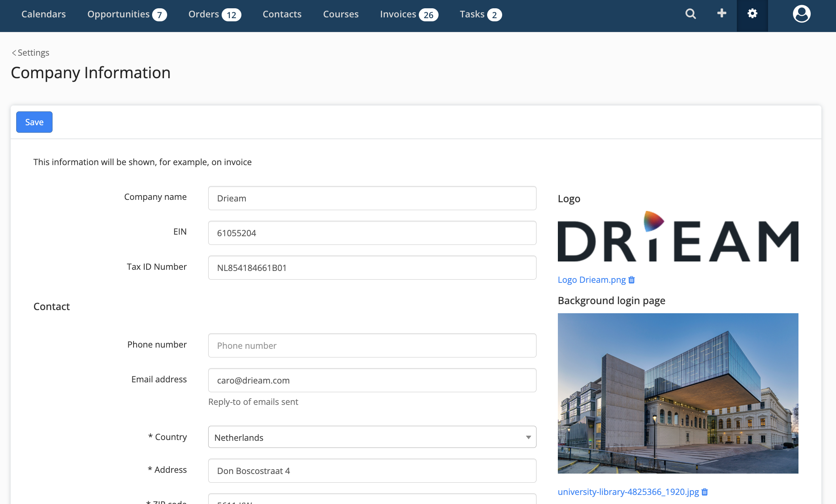This screenshot has height=504, width=836.
Task: Go back to Settings
Action: [30, 53]
